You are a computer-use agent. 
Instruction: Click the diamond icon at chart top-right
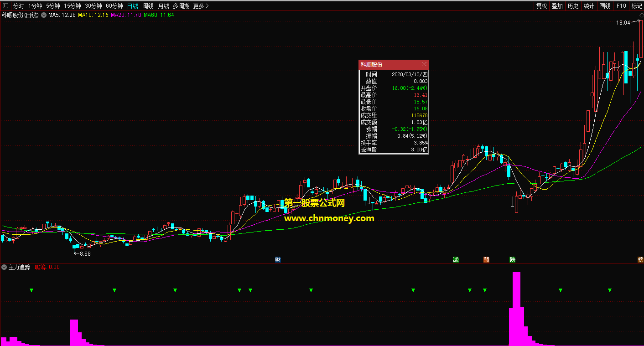point(641,15)
